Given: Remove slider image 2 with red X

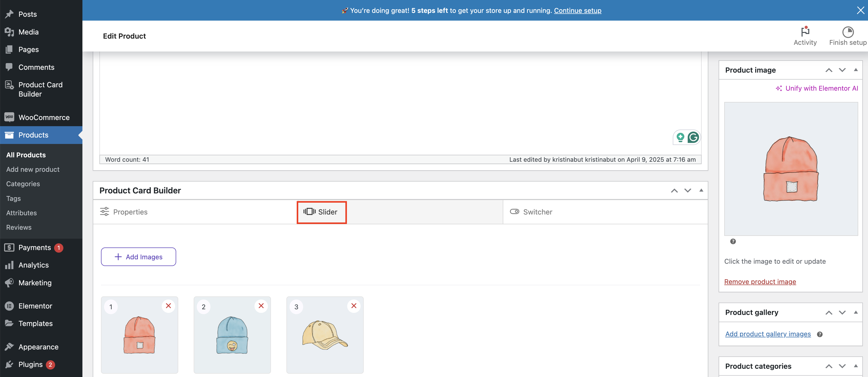Looking at the screenshot, I should [x=261, y=306].
